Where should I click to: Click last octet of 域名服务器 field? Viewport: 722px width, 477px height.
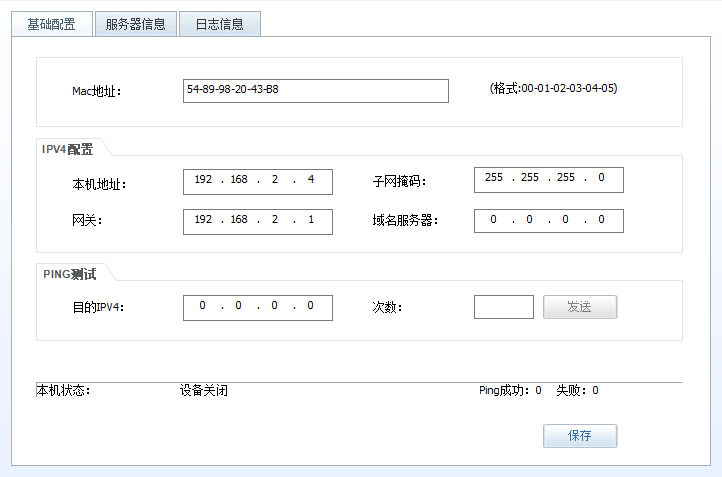[x=601, y=220]
